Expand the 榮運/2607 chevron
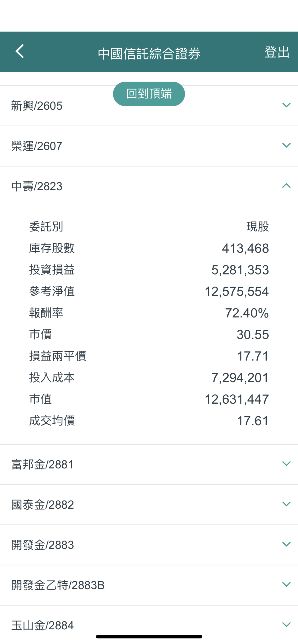 pos(286,145)
